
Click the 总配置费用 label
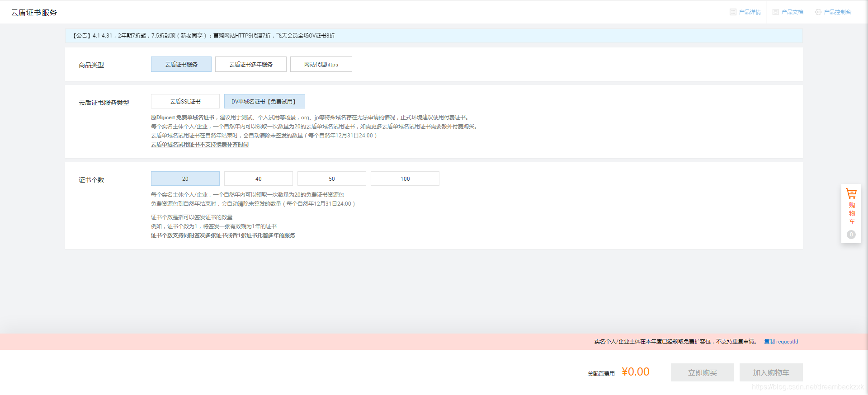point(601,374)
